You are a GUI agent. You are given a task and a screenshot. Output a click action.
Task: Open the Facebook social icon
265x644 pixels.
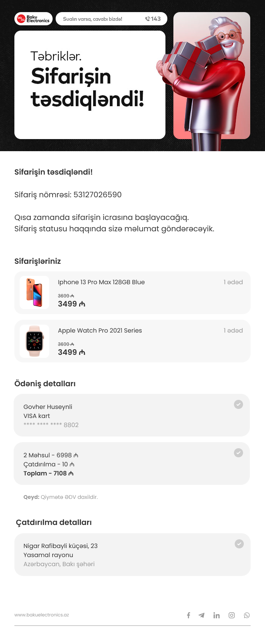click(189, 615)
